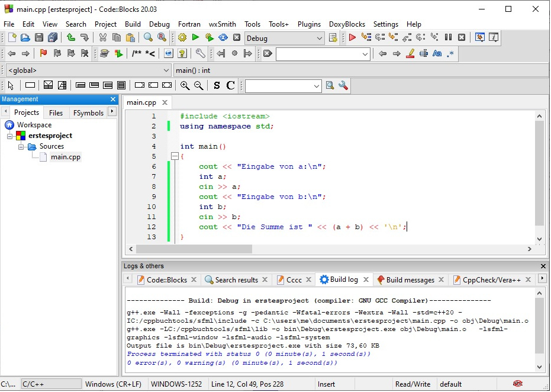Collapse the main function code fold

175,156
